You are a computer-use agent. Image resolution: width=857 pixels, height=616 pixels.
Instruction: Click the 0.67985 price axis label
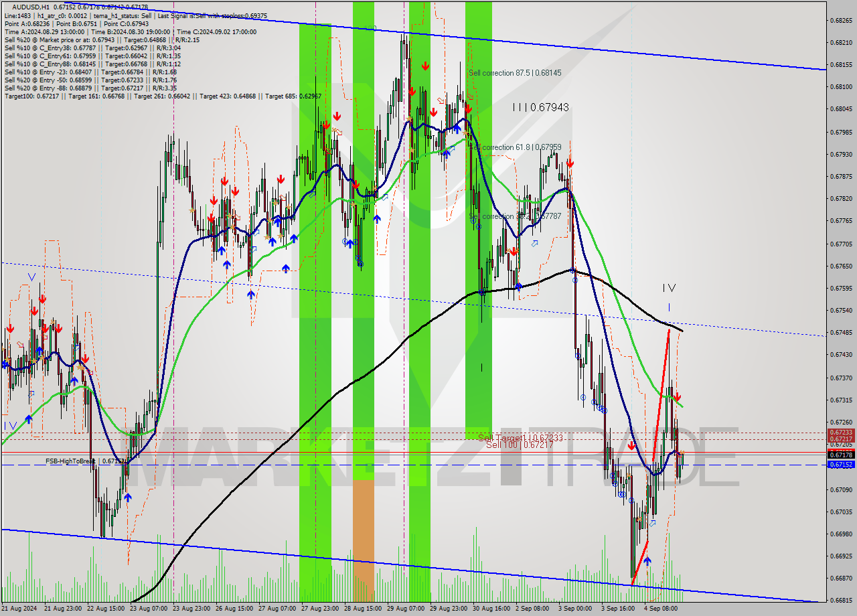[x=841, y=132]
